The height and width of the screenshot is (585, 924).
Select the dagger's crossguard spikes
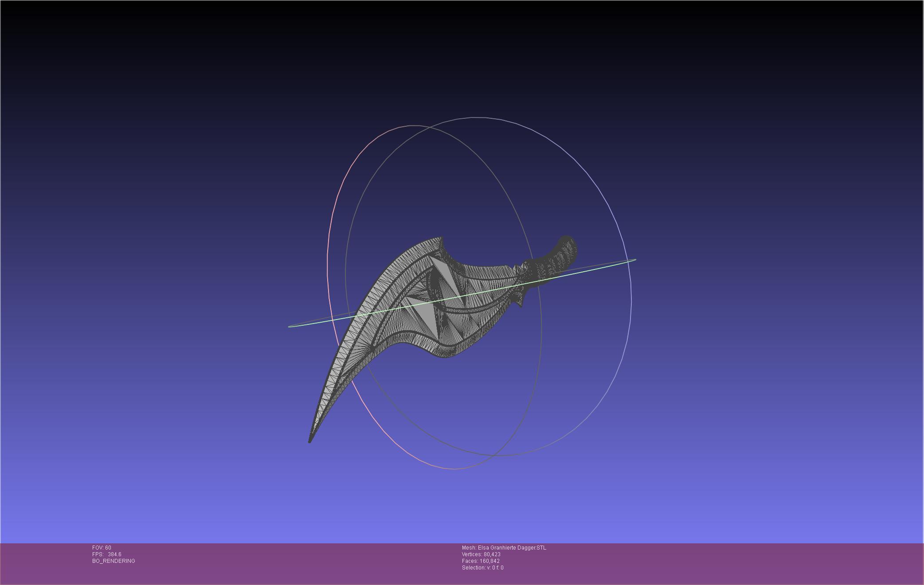coord(521,285)
